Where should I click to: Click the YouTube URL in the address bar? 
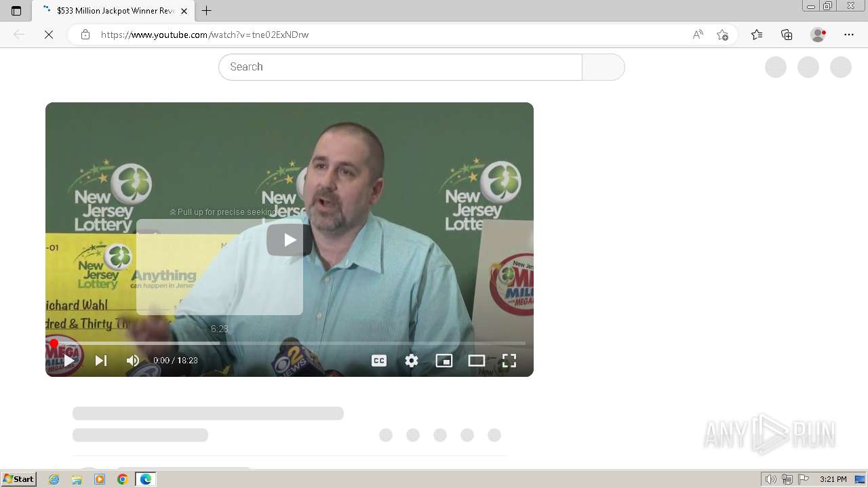(205, 35)
